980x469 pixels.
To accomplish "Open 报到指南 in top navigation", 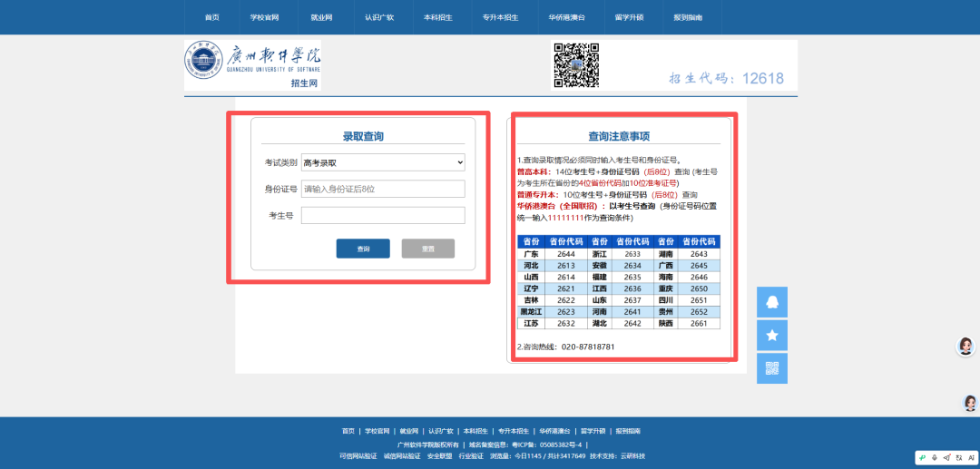I will [688, 17].
